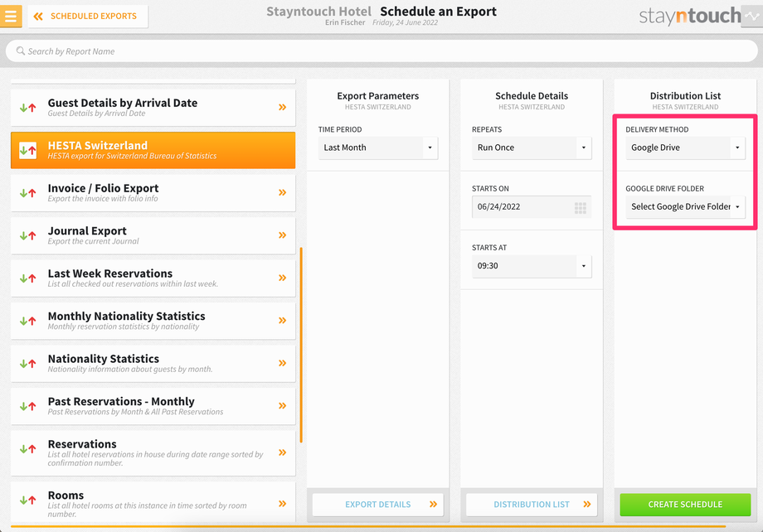
Task: Click the Monthly Nationality Statistics arrows icon
Action: 27,321
